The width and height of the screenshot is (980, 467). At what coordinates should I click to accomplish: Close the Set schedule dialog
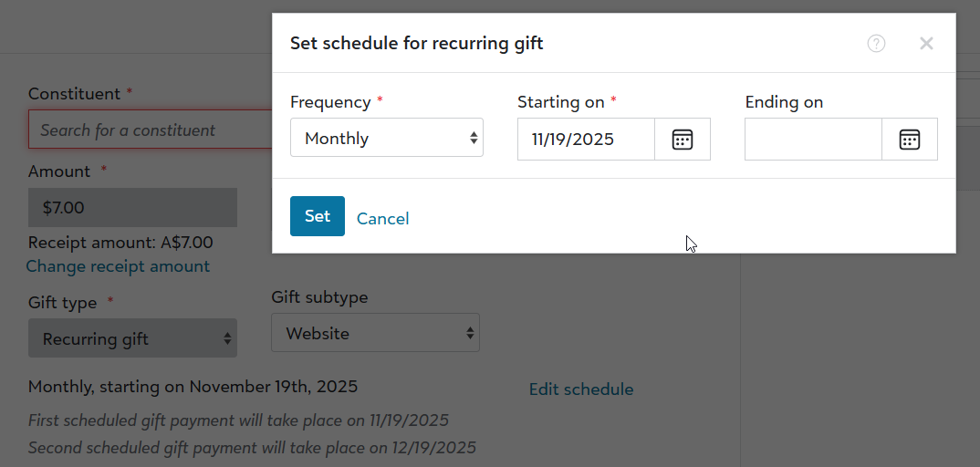[926, 44]
